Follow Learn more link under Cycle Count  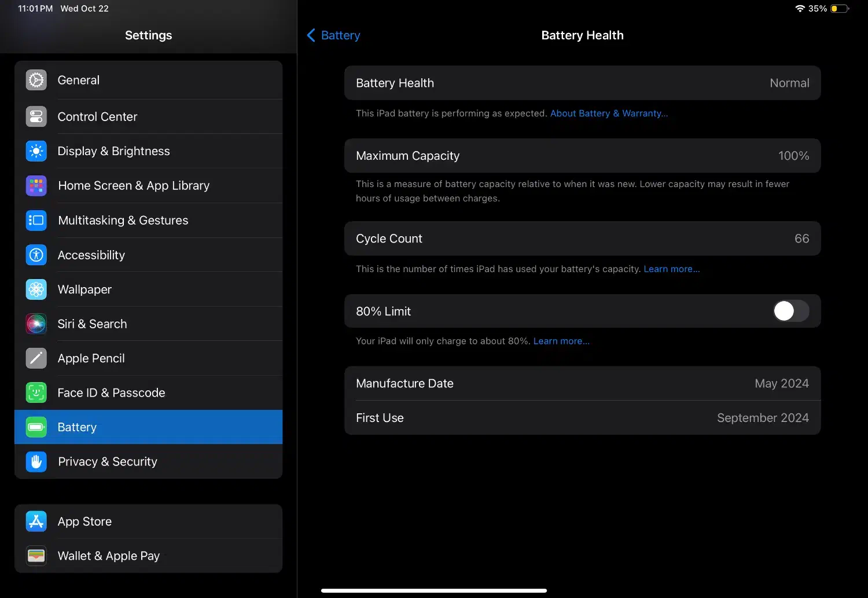pyautogui.click(x=672, y=269)
